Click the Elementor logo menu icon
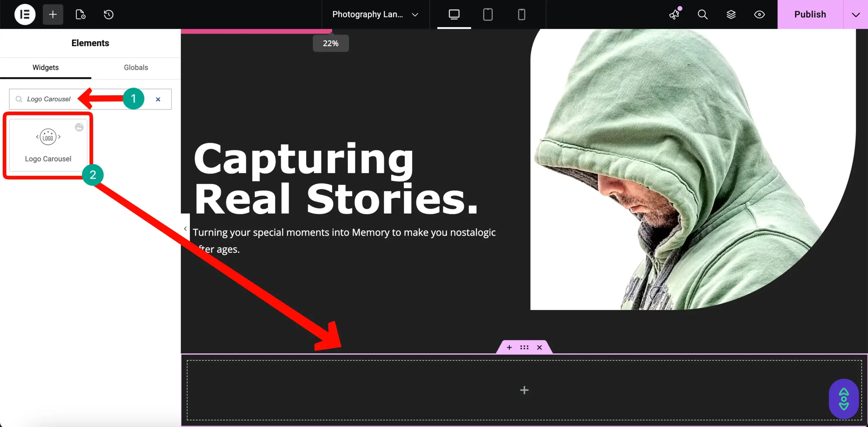 25,14
